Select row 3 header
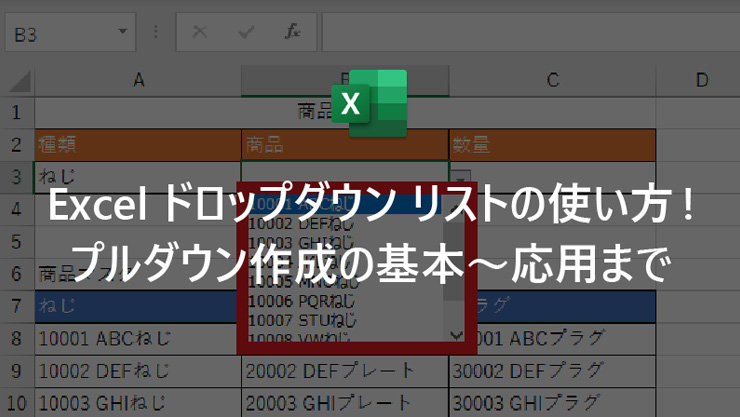This screenshot has height=417, width=740. pyautogui.click(x=17, y=177)
